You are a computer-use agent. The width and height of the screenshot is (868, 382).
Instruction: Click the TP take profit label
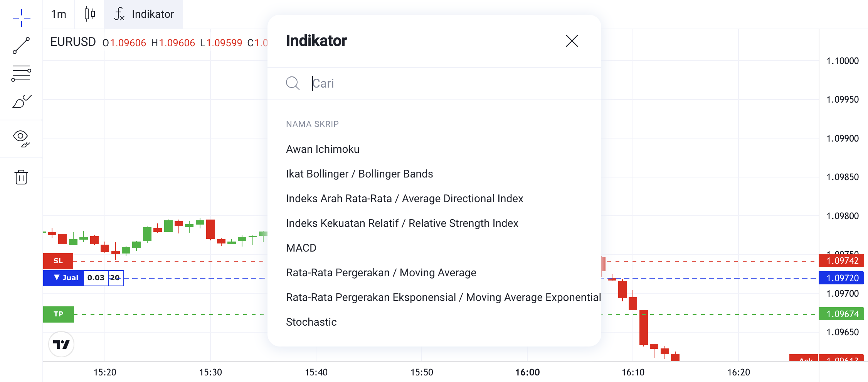pos(58,314)
